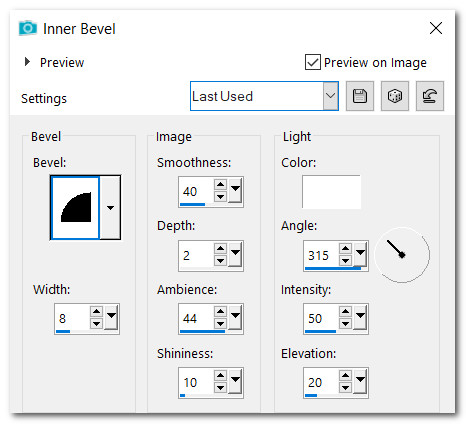Click the Reset to Default arrow icon
The height and width of the screenshot is (424, 466).
[x=430, y=96]
